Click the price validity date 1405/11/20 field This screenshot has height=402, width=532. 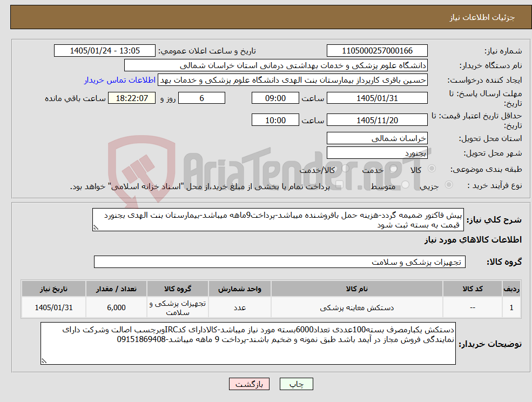(377, 120)
